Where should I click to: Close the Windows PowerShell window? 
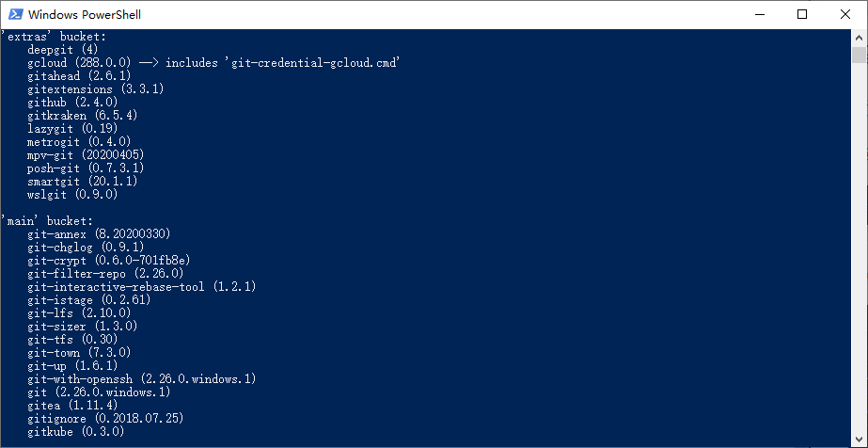845,14
